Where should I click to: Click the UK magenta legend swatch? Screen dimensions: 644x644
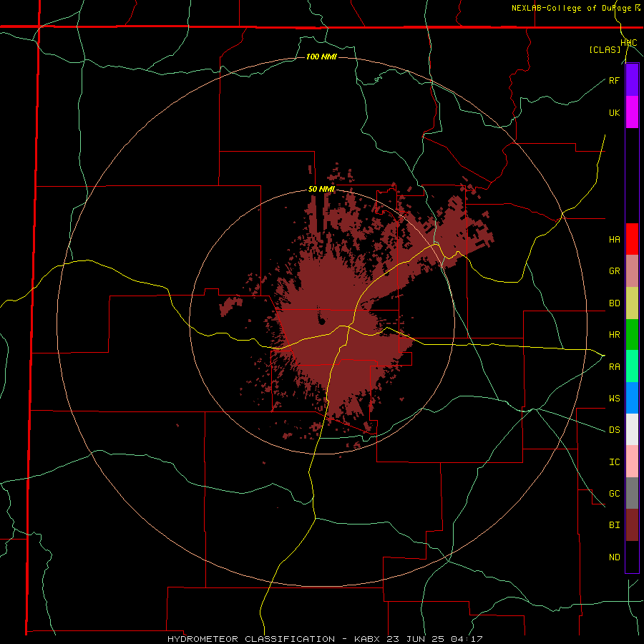click(632, 112)
